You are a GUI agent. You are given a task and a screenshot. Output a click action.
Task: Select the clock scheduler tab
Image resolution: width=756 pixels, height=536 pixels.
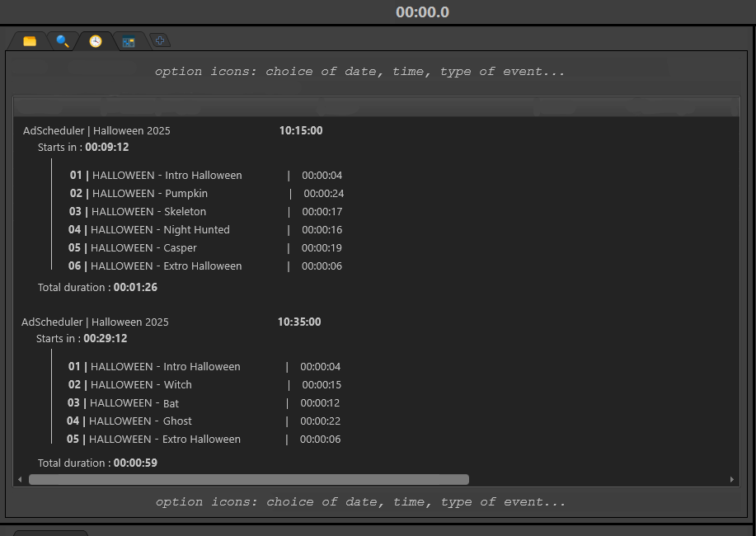click(x=96, y=41)
